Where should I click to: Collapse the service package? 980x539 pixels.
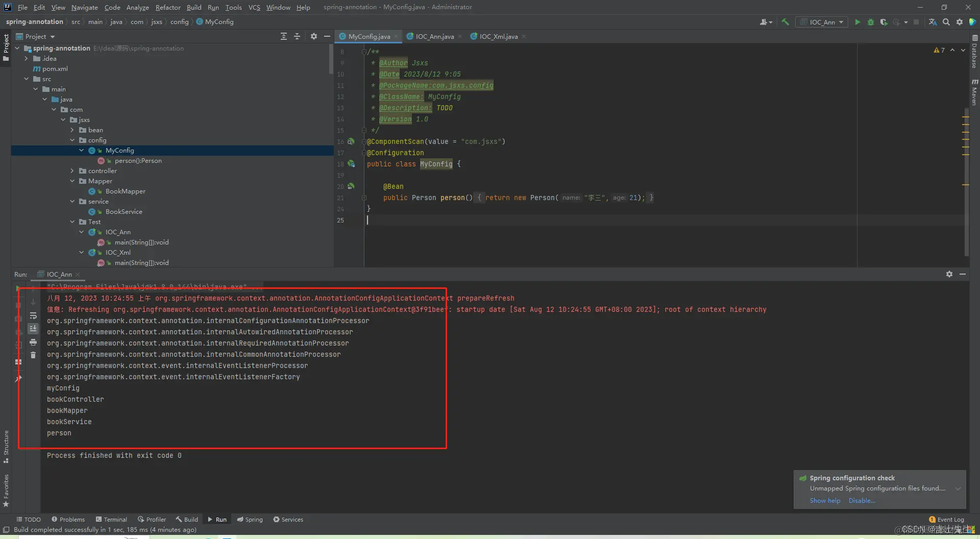(x=72, y=201)
